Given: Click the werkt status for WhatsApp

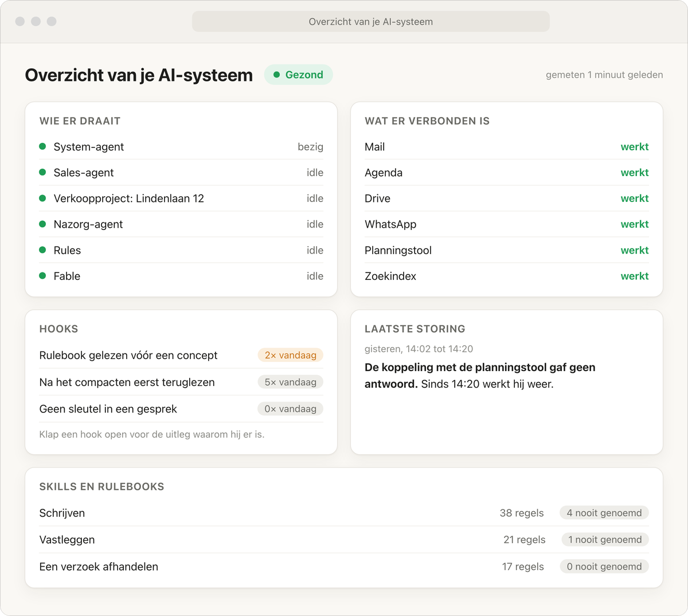Looking at the screenshot, I should (635, 224).
